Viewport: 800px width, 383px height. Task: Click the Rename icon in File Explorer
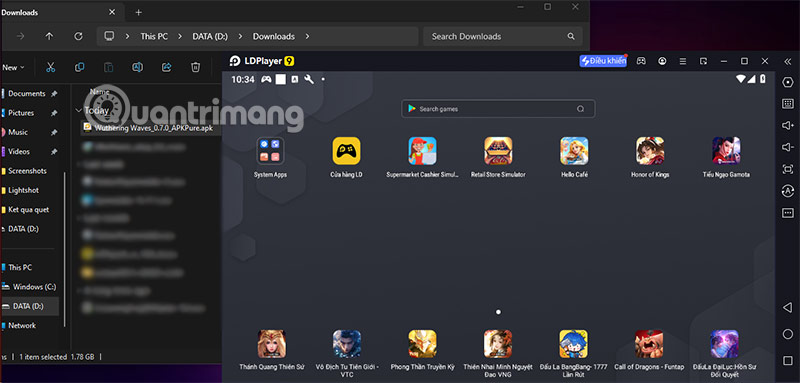pos(137,67)
